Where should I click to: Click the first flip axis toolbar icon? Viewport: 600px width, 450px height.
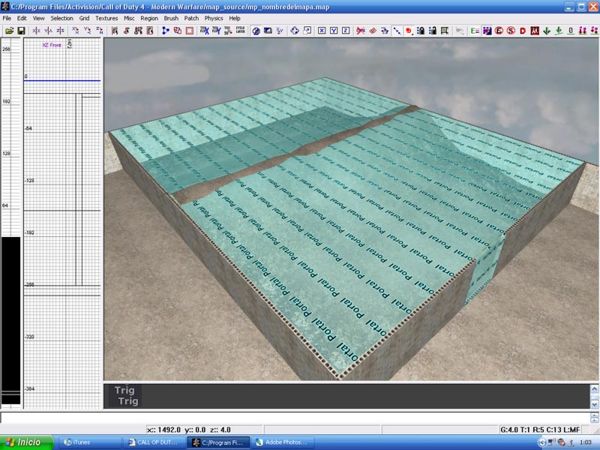pyautogui.click(x=36, y=31)
